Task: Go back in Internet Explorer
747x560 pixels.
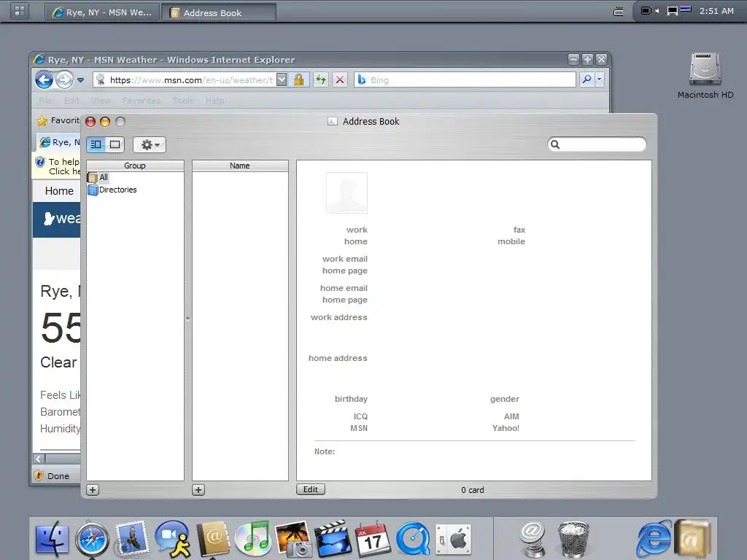Action: point(44,80)
